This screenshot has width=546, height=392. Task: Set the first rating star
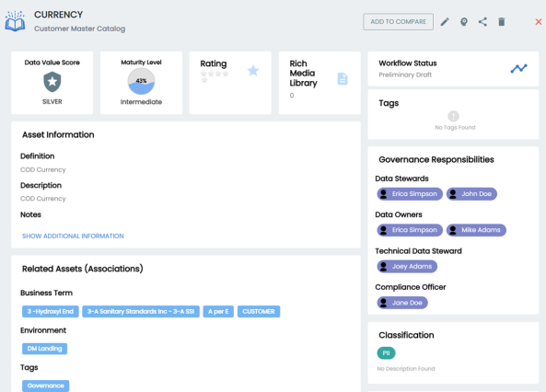click(203, 74)
